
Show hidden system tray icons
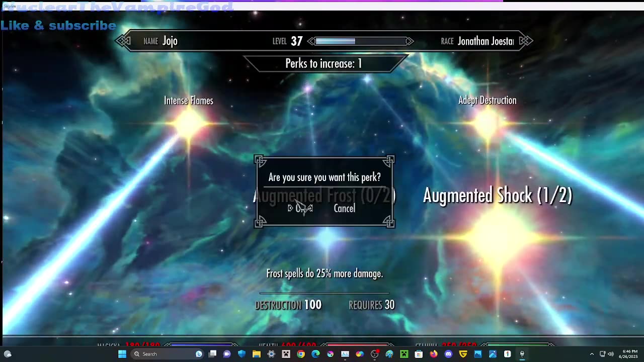[592, 354]
